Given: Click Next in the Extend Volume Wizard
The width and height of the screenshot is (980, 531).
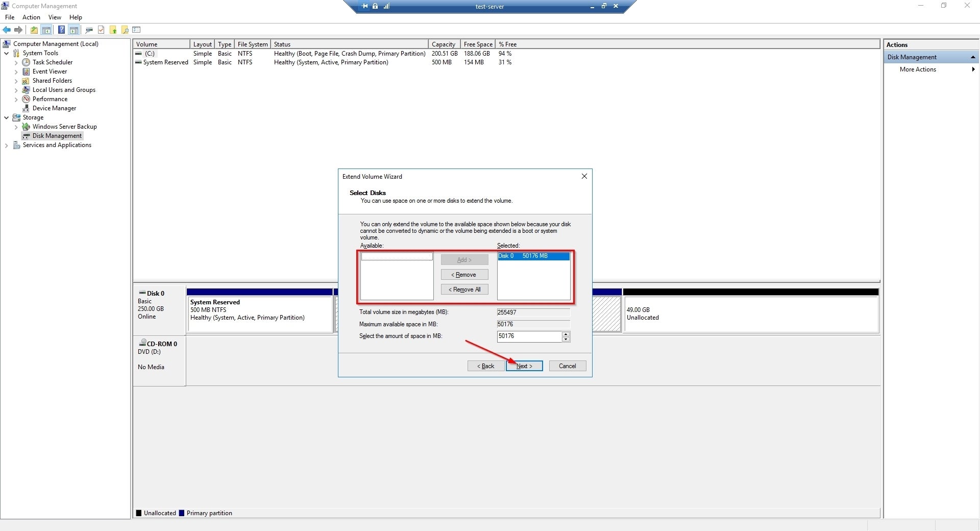Looking at the screenshot, I should [524, 366].
